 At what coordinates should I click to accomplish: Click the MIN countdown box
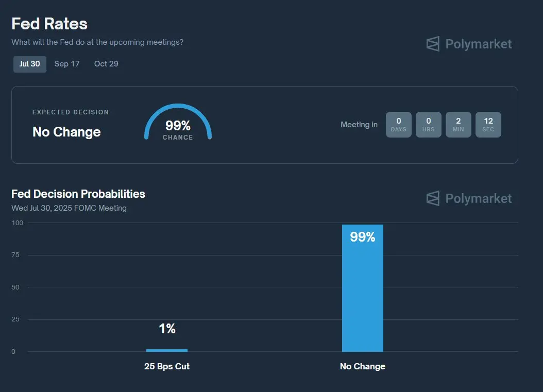458,125
